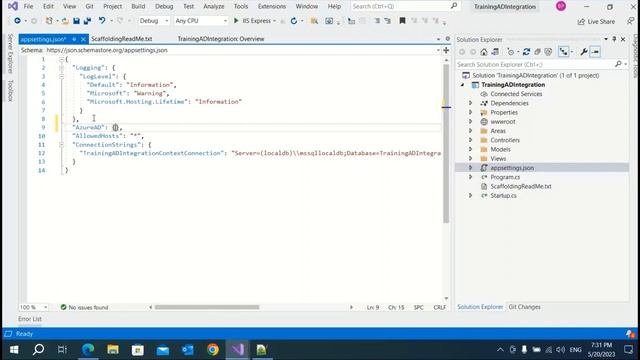
Task: Open the File menu
Action: click(29, 7)
